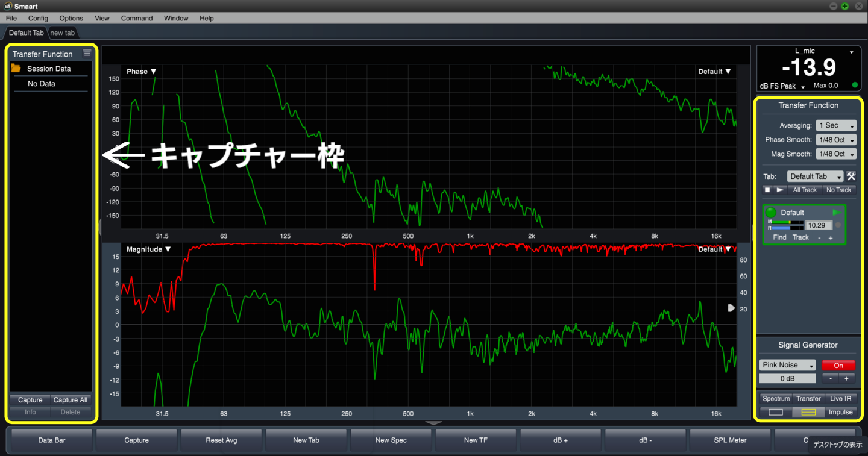Click Capture All in data panel
Image resolution: width=868 pixels, height=456 pixels.
71,400
